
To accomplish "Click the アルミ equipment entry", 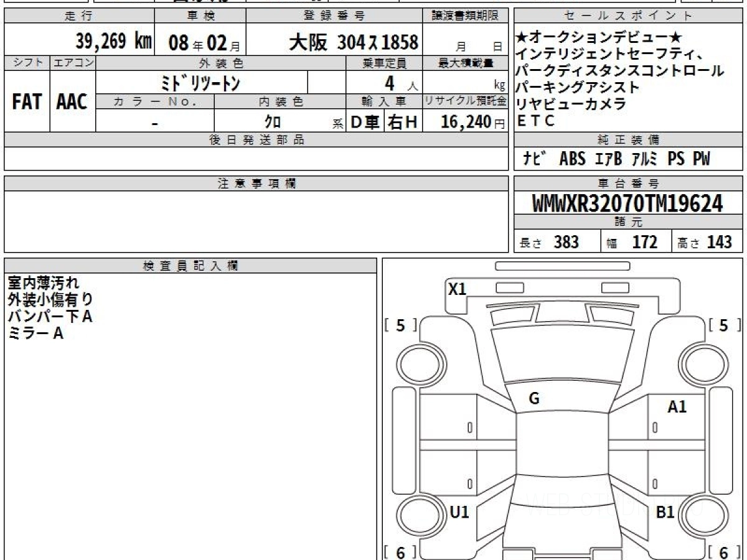I will point(644,159).
